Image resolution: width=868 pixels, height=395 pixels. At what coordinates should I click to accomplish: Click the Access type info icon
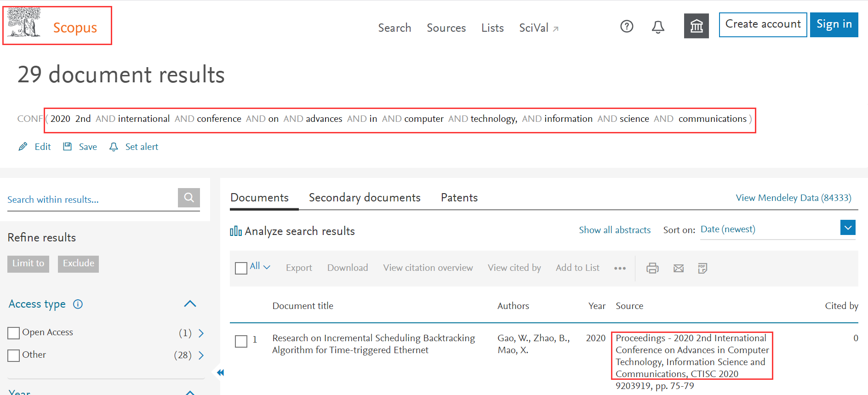78,304
